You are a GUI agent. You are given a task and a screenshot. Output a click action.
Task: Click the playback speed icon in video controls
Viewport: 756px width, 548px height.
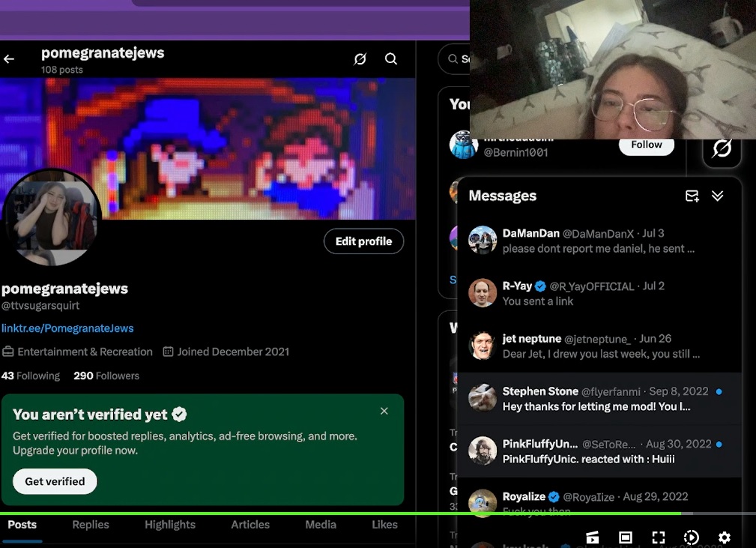pyautogui.click(x=692, y=538)
